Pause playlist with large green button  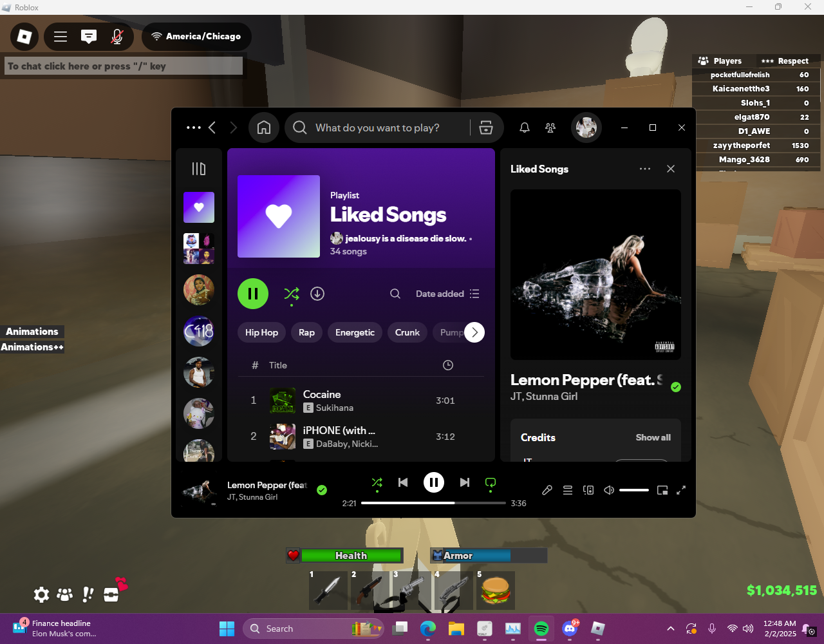coord(253,294)
